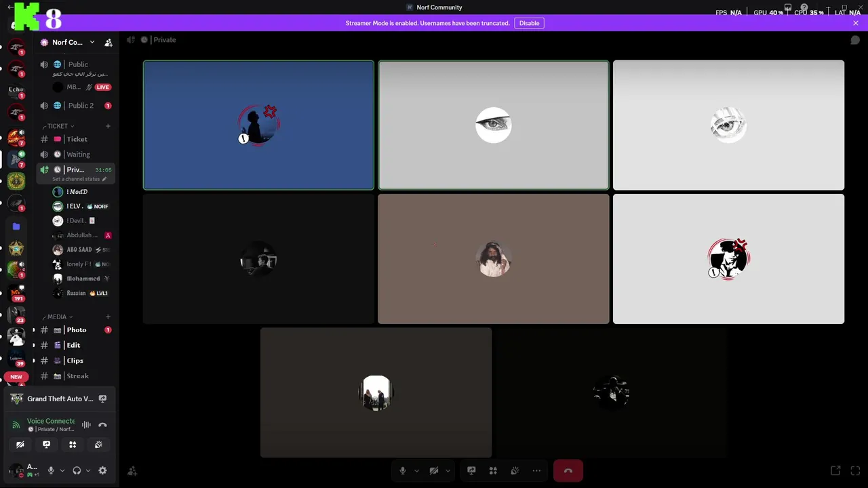Open the invite people icon beside Norf Co...
The width and height of the screenshot is (868, 488).
(108, 43)
